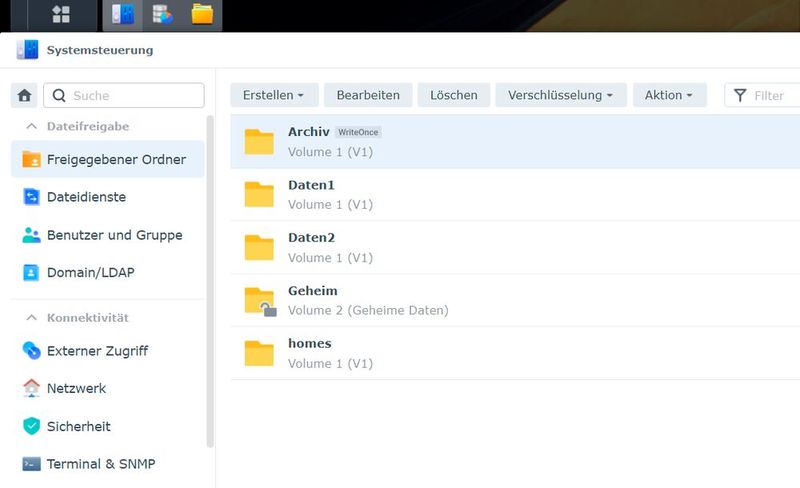Open Dateidienste in sidebar
Viewport: 800px width, 488px height.
(108, 197)
